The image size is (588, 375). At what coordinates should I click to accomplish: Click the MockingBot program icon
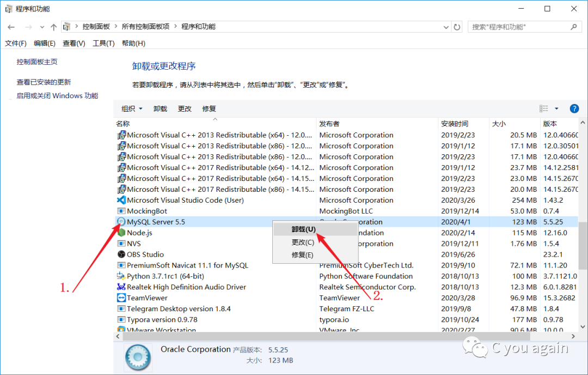pos(121,211)
